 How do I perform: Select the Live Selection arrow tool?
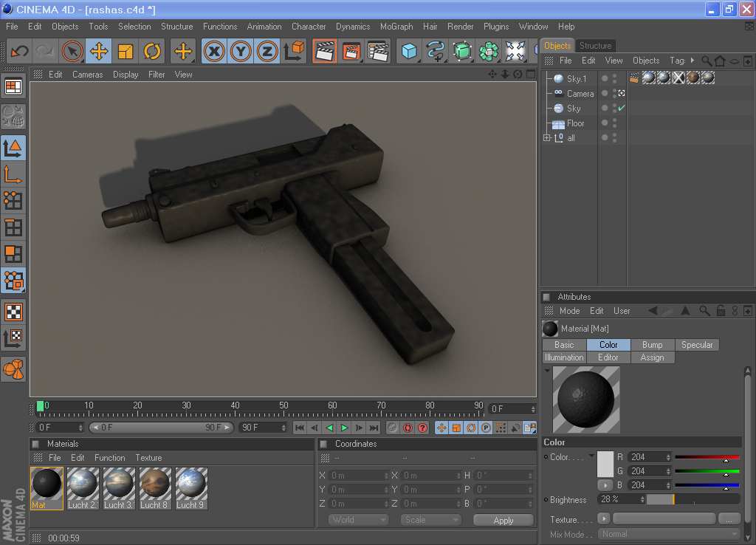72,51
